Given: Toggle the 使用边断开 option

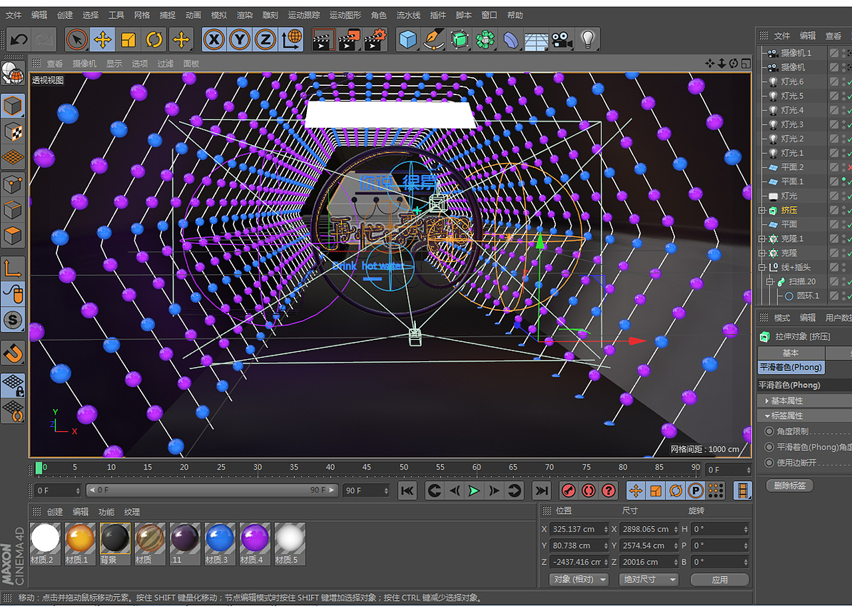Looking at the screenshot, I should [769, 463].
